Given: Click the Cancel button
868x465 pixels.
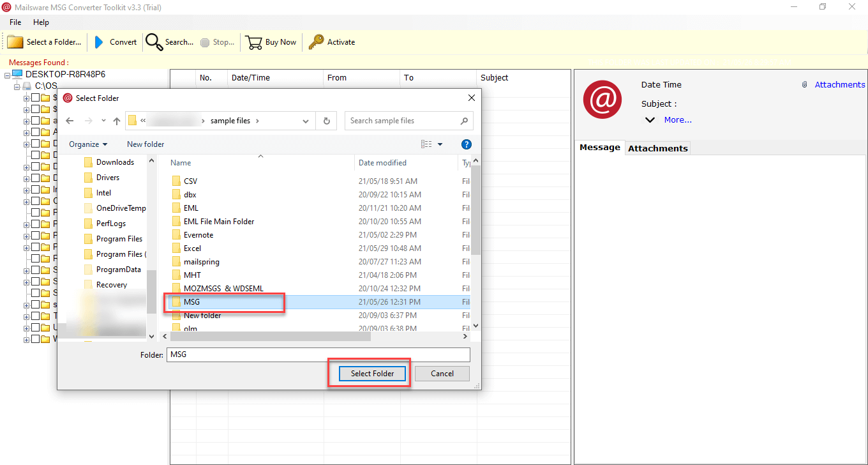Looking at the screenshot, I should tap(442, 374).
